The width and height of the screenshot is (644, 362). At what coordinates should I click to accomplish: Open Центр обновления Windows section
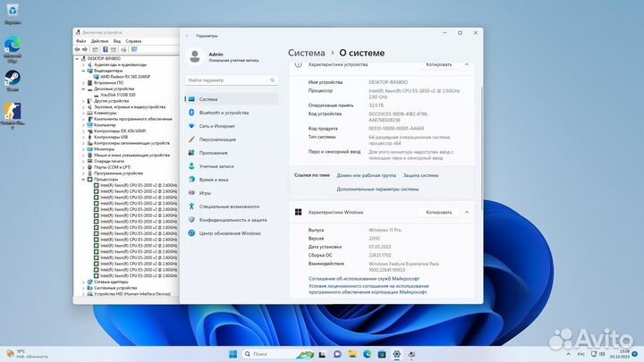click(232, 233)
